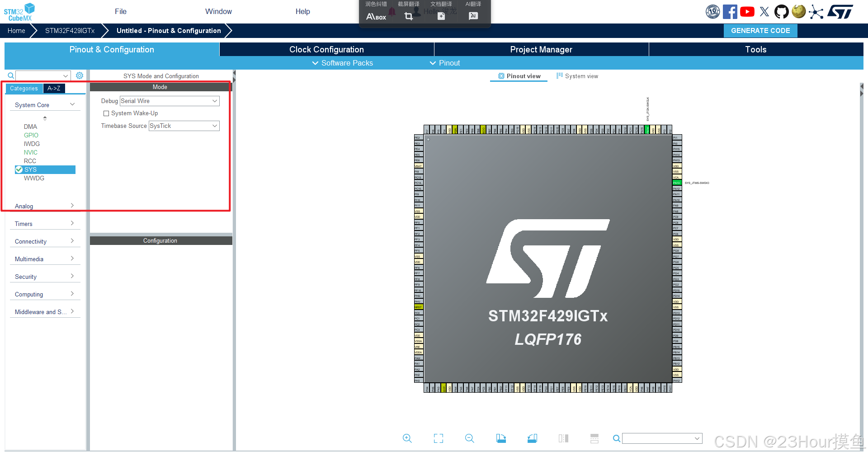Expand the Connectivity category
The height and width of the screenshot is (456, 868).
click(x=72, y=241)
